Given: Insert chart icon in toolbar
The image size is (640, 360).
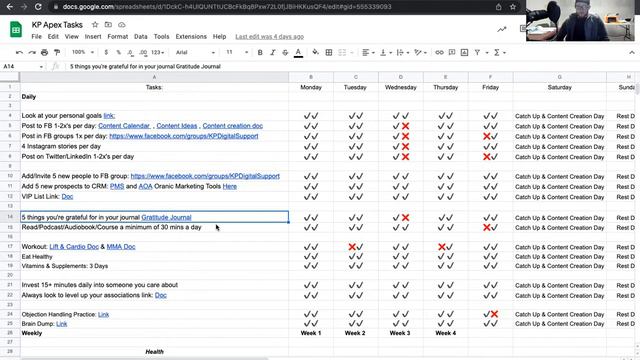Looking at the screenshot, I should (x=464, y=53).
